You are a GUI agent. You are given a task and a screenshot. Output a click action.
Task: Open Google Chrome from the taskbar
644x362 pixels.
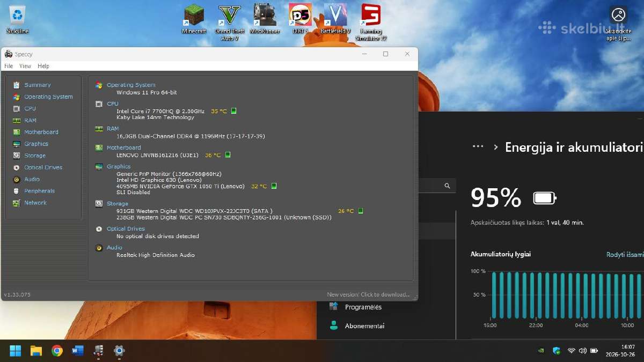pos(57,351)
